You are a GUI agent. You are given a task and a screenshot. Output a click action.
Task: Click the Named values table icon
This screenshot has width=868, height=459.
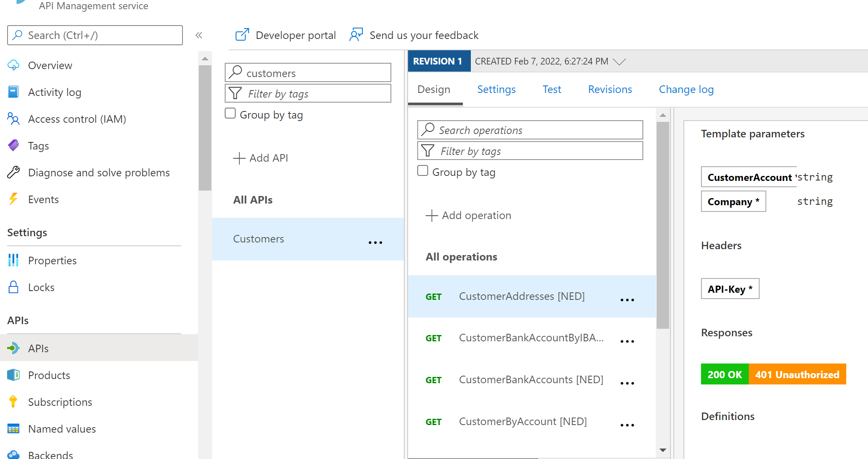pos(13,429)
